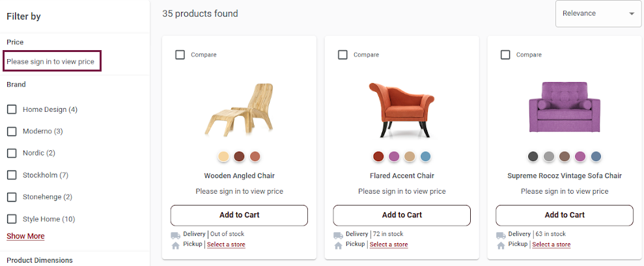Viewport: 644px width, 266px height.
Task: Tick the Compare checkbox for Wooden Angled Chair
Action: [180, 55]
